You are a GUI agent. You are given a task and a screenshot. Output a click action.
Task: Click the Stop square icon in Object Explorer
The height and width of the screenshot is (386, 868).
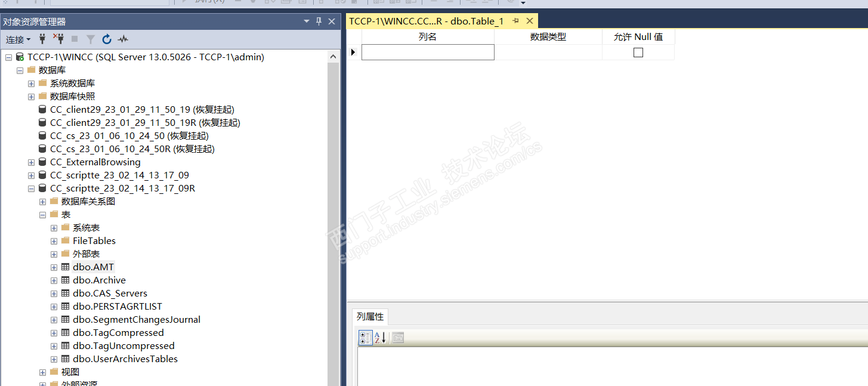(75, 39)
